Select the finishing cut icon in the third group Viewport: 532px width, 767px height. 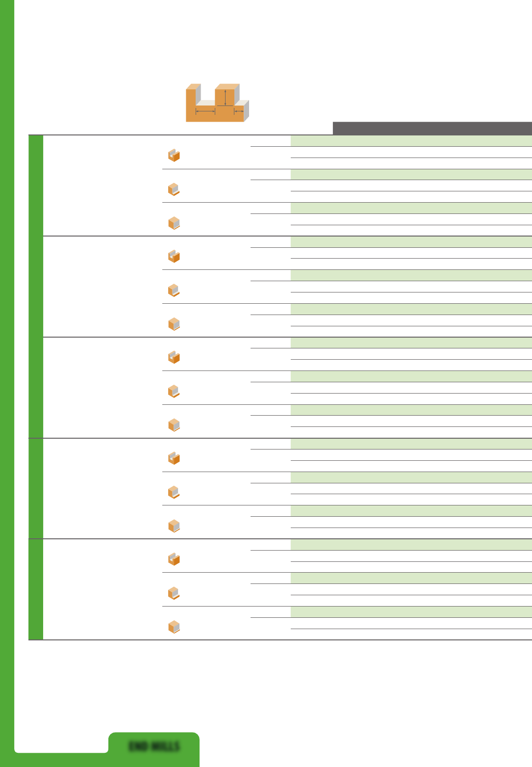tap(174, 425)
